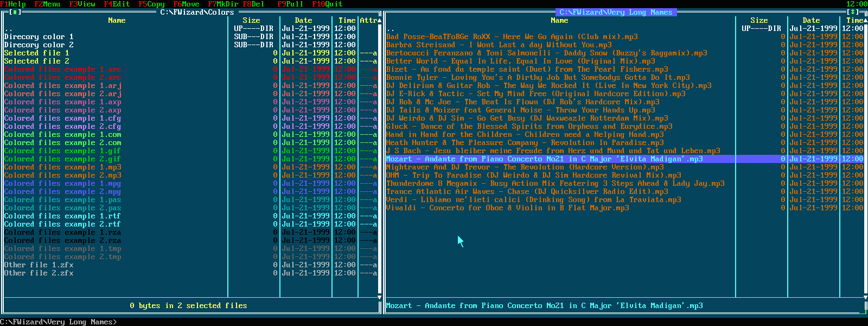Go up via left panel '..' entry

click(x=8, y=29)
